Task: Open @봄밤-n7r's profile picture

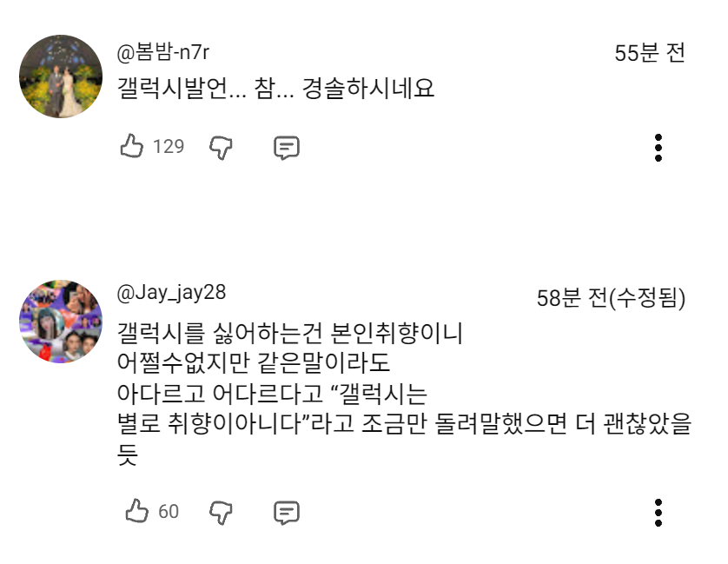Action: [x=61, y=76]
